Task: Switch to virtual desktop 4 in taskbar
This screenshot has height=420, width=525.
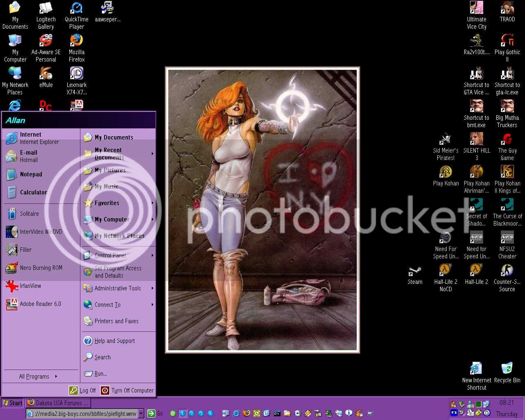Action: pos(210,413)
